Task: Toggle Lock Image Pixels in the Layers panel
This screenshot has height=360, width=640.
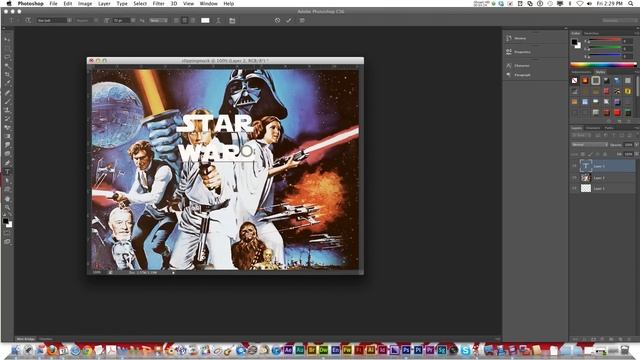Action: point(591,154)
